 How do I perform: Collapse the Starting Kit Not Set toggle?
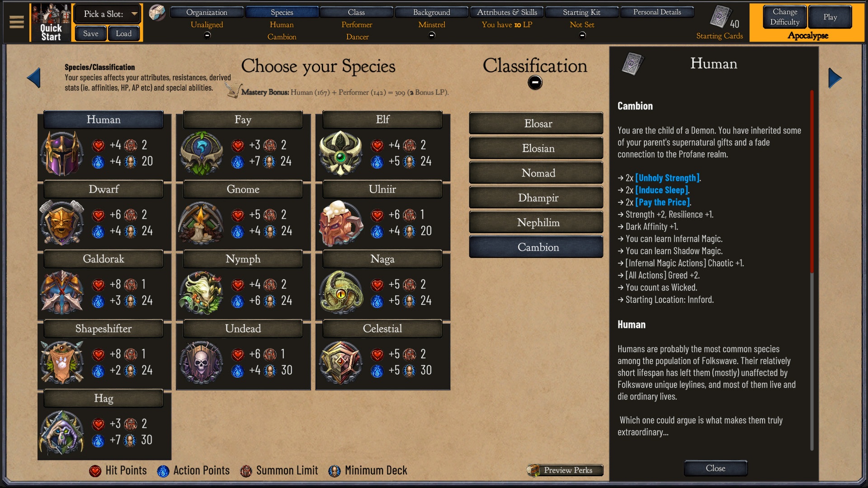point(582,35)
